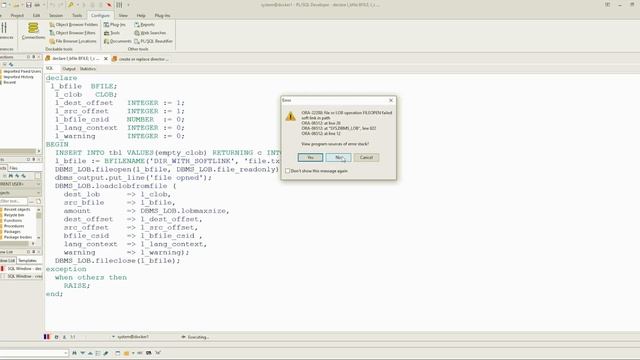The height and width of the screenshot is (360, 640).
Task: Open the search text combo dropdown
Action: (66, 353)
